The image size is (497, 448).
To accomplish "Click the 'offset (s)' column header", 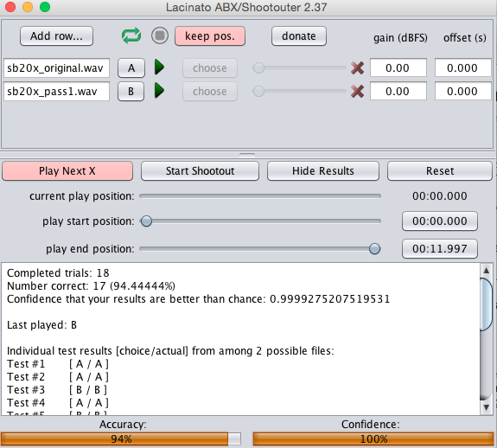I will pyautogui.click(x=465, y=38).
